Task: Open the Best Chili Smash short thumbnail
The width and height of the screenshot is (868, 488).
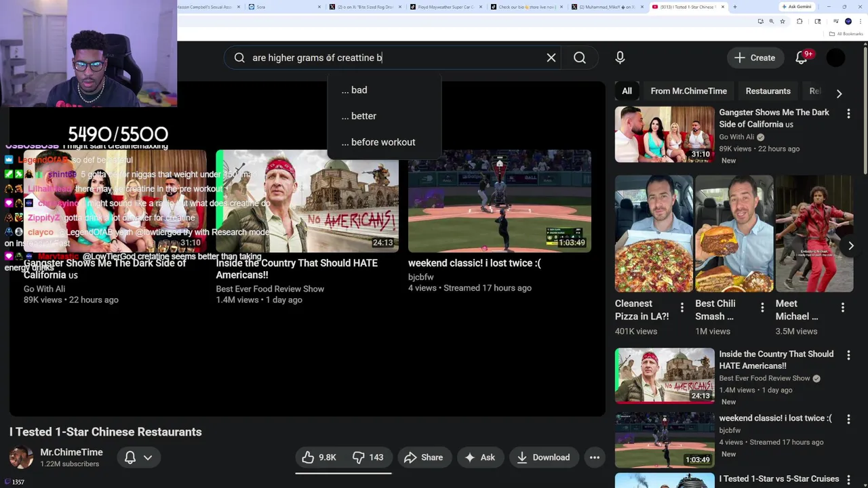Action: [x=734, y=234]
